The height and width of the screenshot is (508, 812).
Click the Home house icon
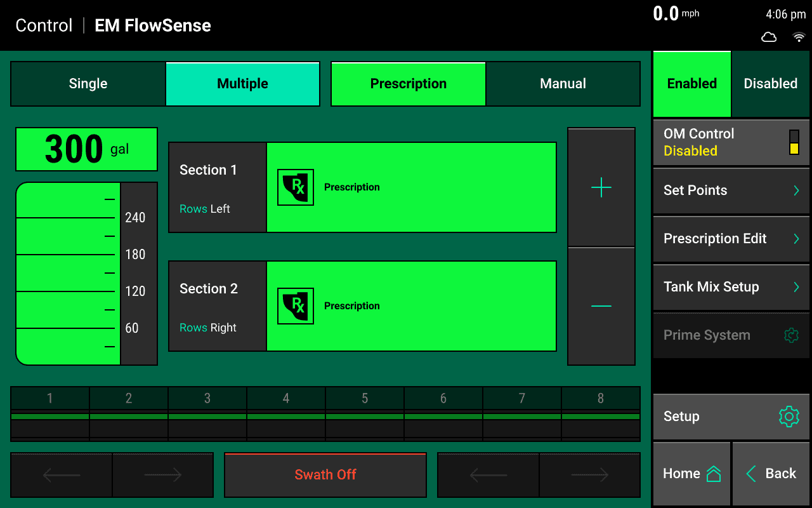[x=714, y=474]
